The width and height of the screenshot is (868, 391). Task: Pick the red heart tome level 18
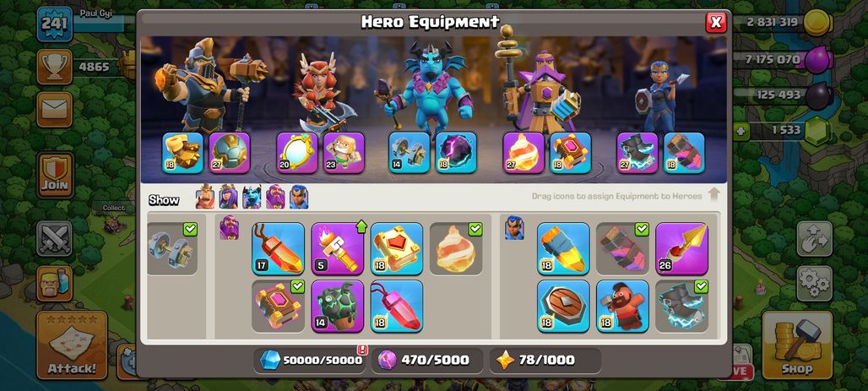tap(396, 248)
